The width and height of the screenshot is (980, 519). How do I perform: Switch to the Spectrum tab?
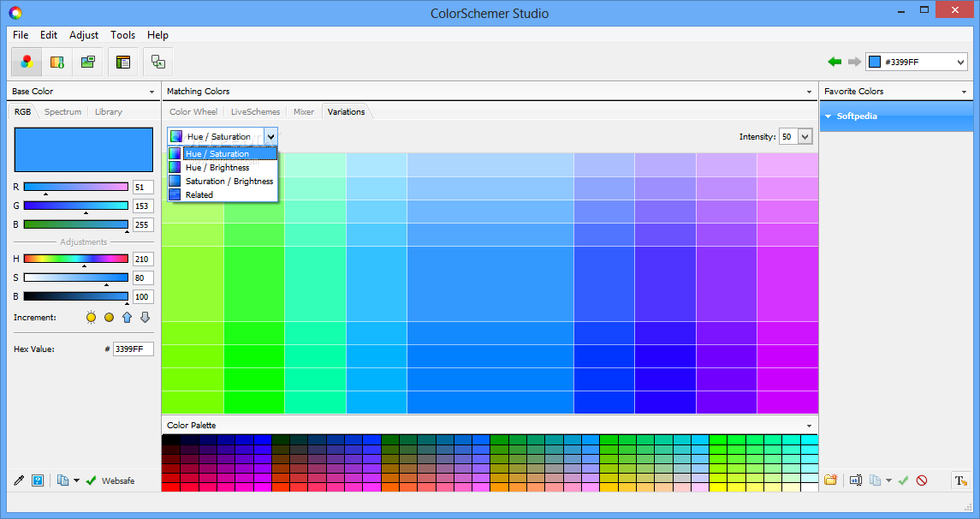point(63,112)
